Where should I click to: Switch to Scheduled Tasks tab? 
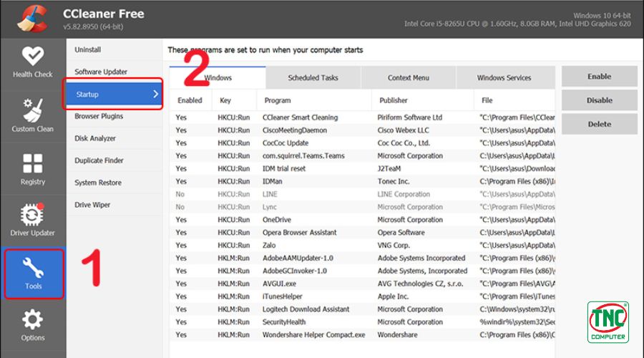click(313, 77)
